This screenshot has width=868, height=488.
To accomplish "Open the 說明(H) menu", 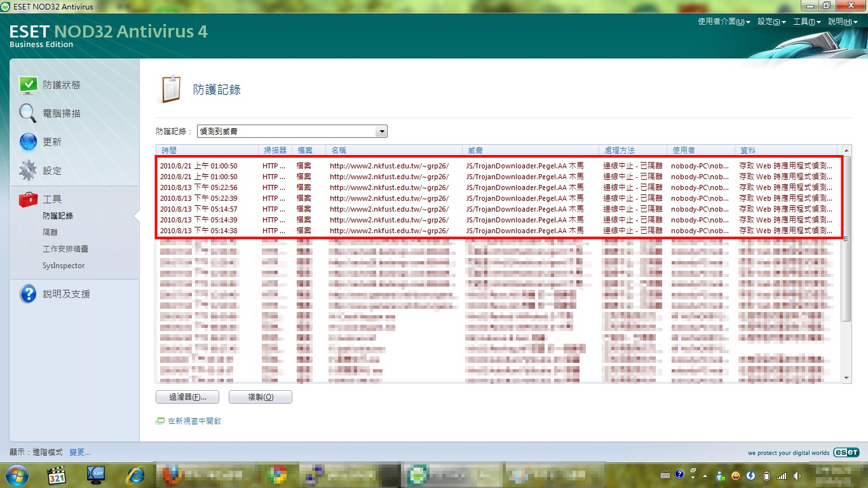I will 843,22.
